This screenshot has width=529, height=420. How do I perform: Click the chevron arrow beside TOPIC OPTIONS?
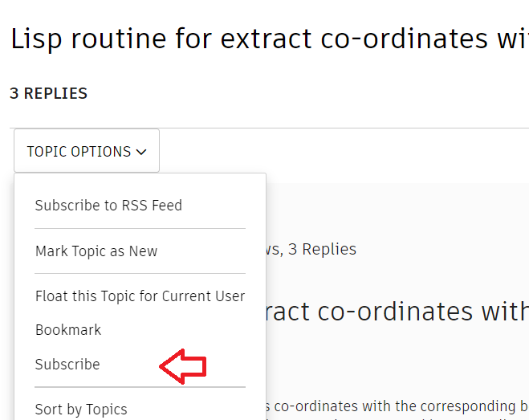tap(141, 152)
